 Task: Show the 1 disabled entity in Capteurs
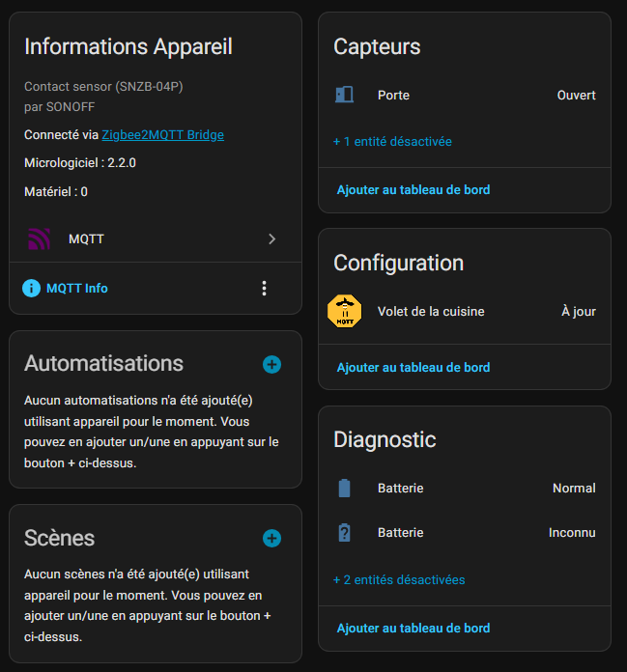pyautogui.click(x=392, y=142)
